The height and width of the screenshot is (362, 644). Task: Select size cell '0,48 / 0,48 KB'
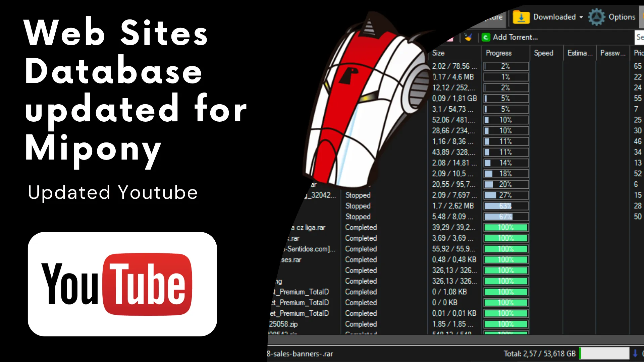click(454, 259)
